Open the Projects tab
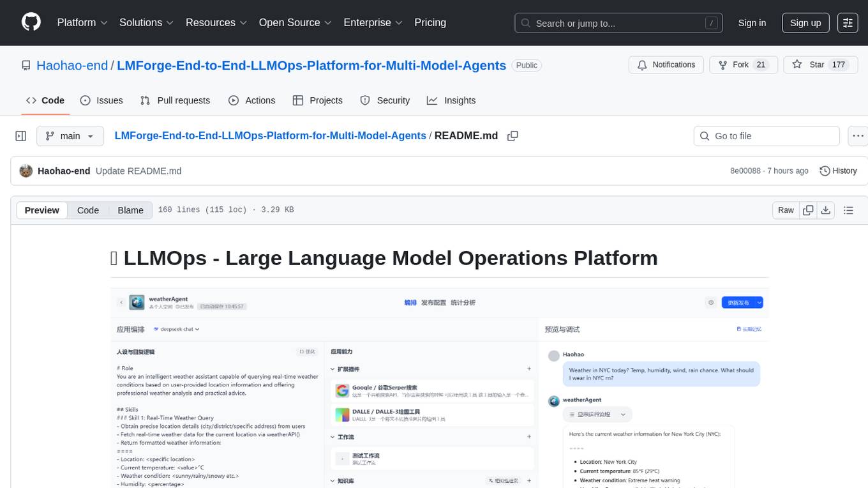Screen dimensions: 868x488 [318, 100]
